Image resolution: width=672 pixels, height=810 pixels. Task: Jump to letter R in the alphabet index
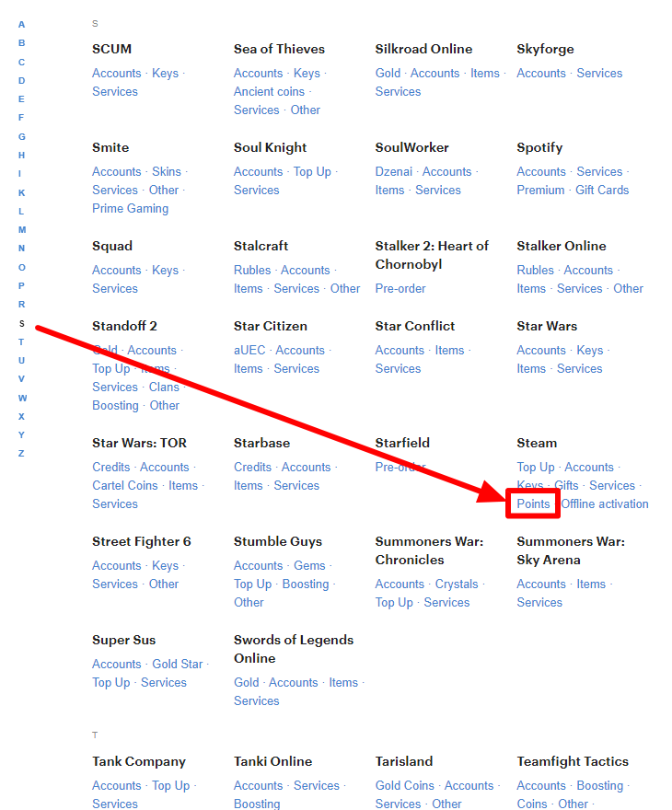22,305
